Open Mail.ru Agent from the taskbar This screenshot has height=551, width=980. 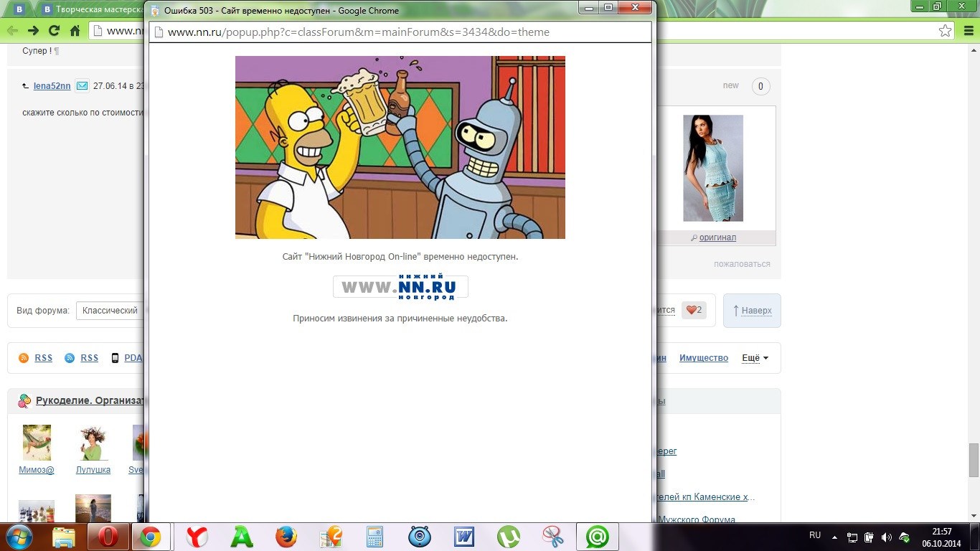coord(597,537)
